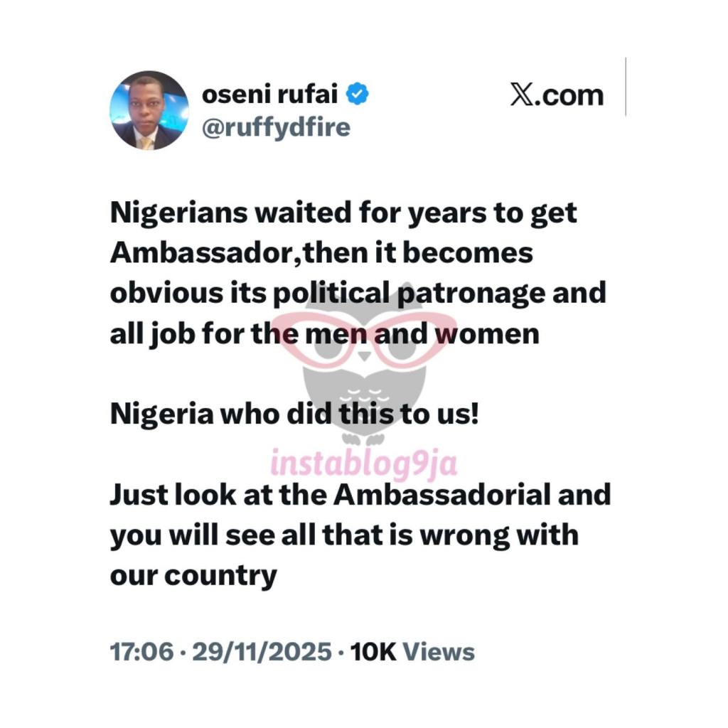Viewport: 728px width, 728px height.
Task: Click the 17:06 post time
Action: 141,651
